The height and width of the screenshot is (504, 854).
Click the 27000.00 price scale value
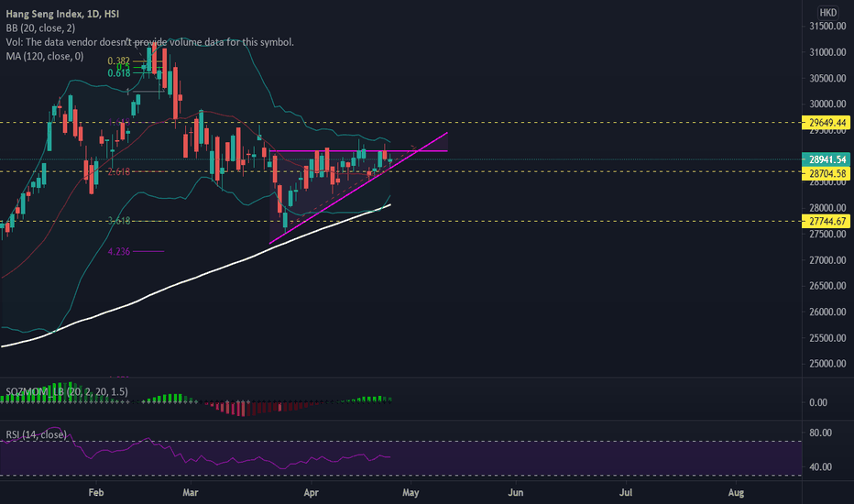[827, 260]
